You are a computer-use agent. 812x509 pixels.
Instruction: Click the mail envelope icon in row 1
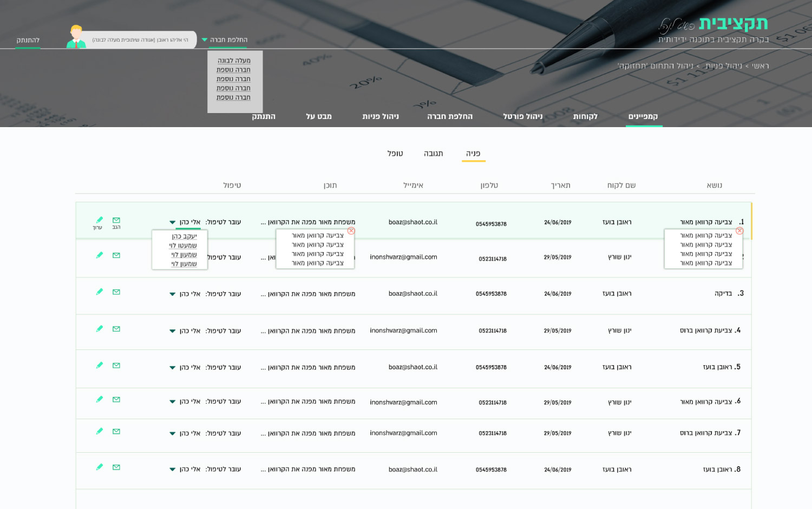(116, 220)
